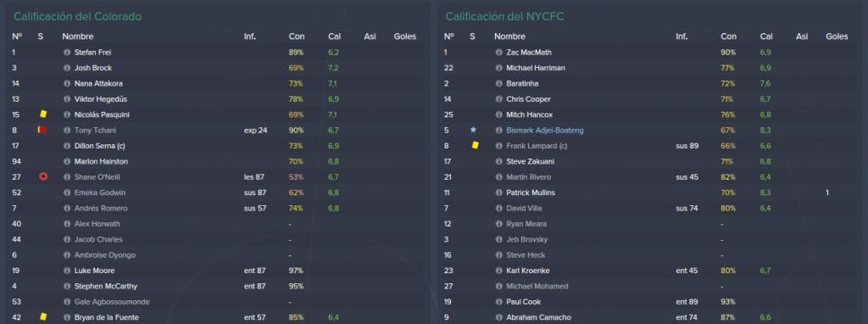
Task: Click the Nombre header in Colorado table
Action: [x=77, y=36]
